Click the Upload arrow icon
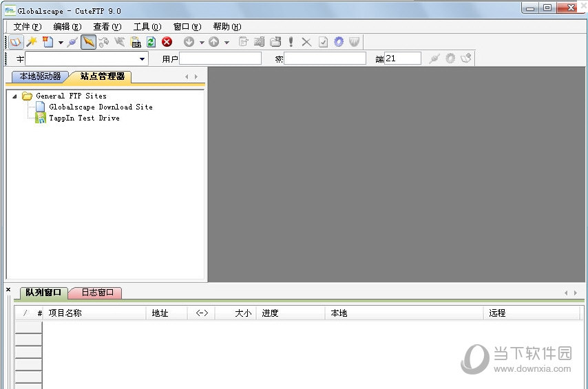Image resolution: width=588 pixels, height=389 pixels. 214,42
